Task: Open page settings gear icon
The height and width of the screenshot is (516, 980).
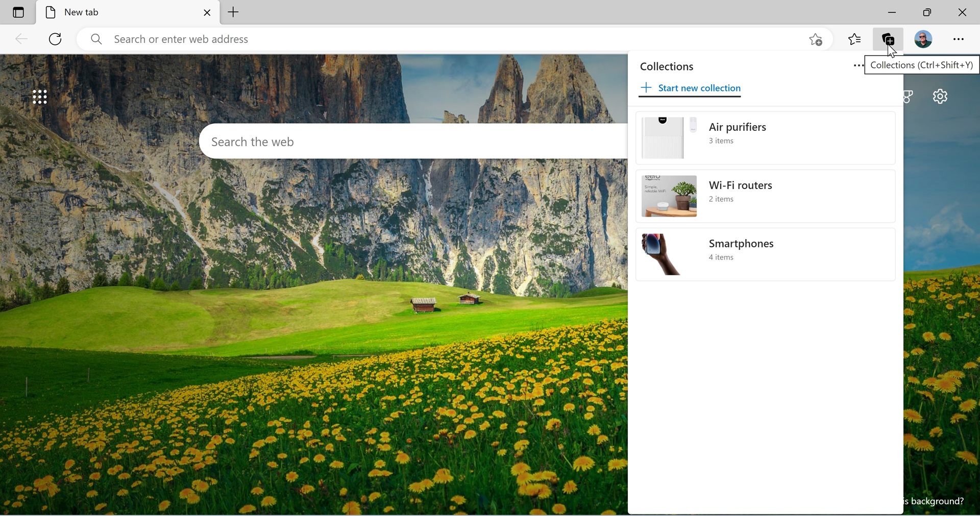Action: [940, 97]
